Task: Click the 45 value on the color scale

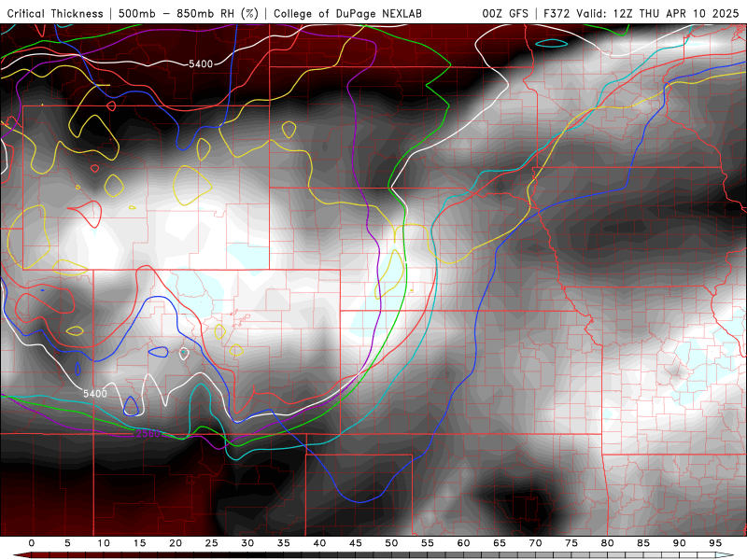Action: coord(356,543)
